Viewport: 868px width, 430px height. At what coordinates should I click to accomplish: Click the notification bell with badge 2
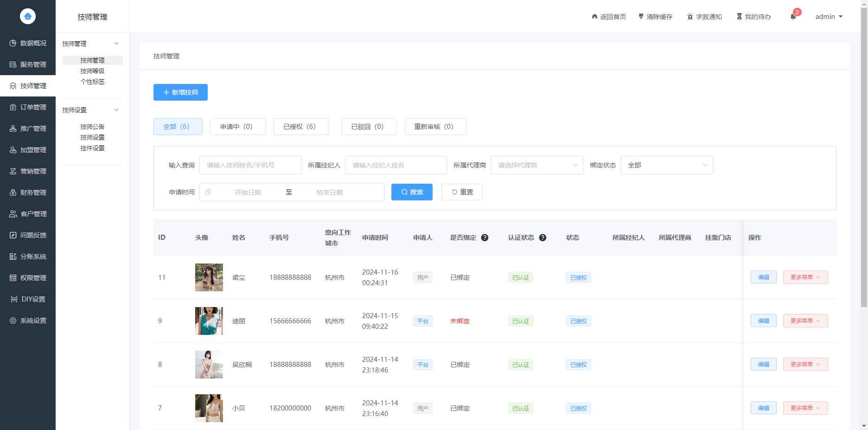[x=793, y=16]
